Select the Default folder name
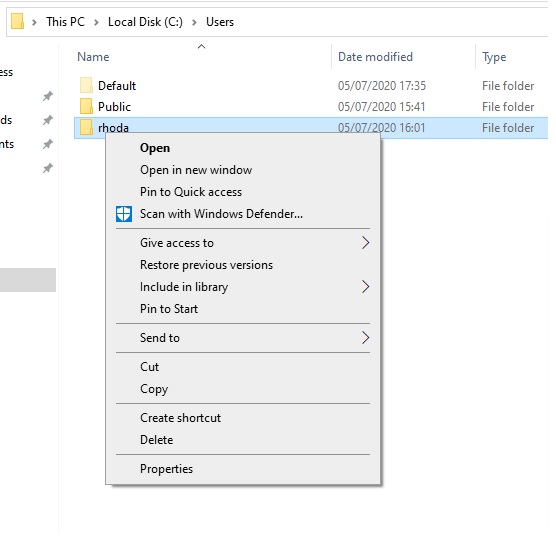The height and width of the screenshot is (548, 556). coord(117,86)
